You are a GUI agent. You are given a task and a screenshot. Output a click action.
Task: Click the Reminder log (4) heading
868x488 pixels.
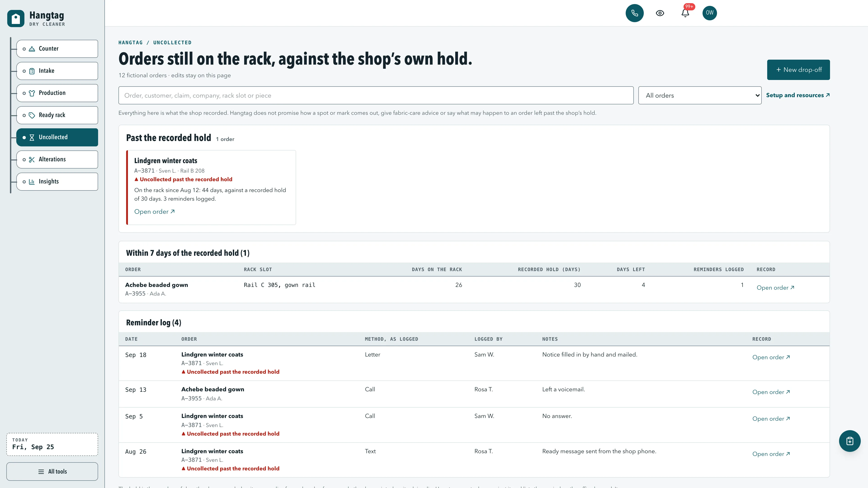[154, 323]
